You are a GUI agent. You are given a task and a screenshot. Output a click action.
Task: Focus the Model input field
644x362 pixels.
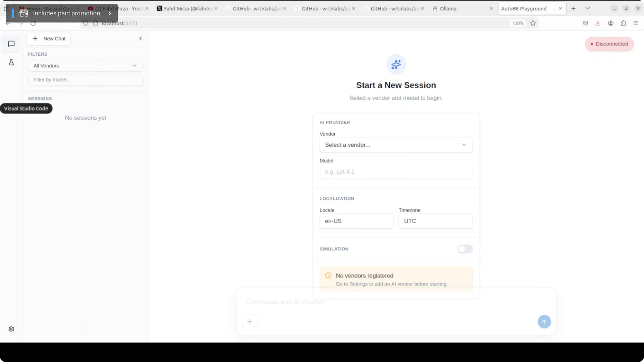396,172
